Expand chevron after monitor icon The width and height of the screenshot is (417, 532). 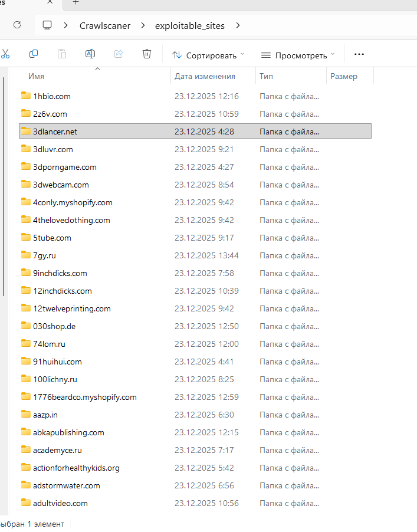(66, 25)
